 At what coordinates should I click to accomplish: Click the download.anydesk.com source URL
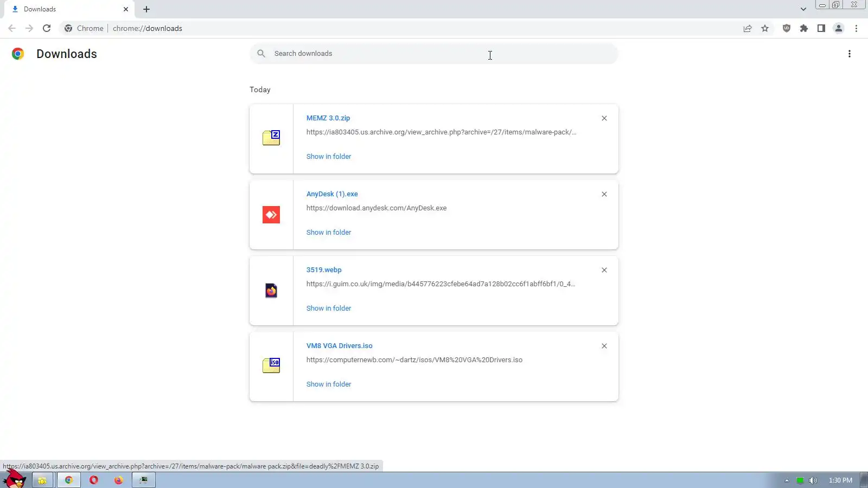[x=376, y=208]
